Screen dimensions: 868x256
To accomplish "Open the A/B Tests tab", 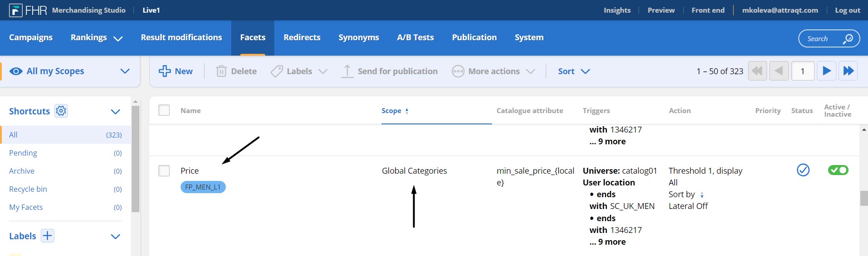I will click(x=415, y=38).
